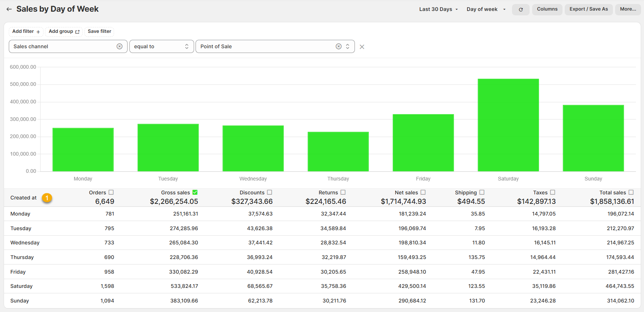644x312 pixels.
Task: Click the Add filter plus button
Action: click(x=26, y=31)
